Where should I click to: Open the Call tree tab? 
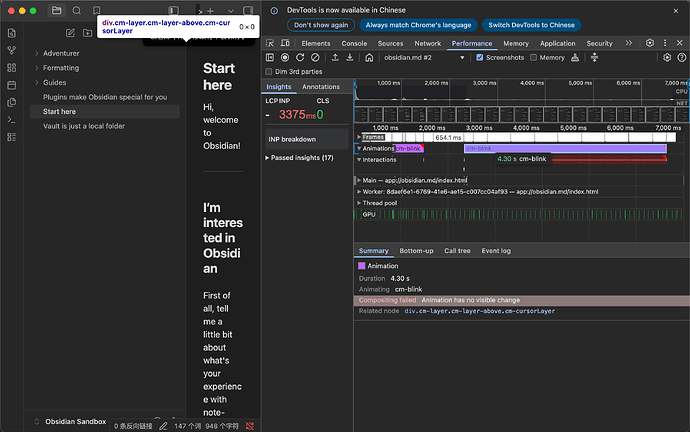pyautogui.click(x=457, y=251)
